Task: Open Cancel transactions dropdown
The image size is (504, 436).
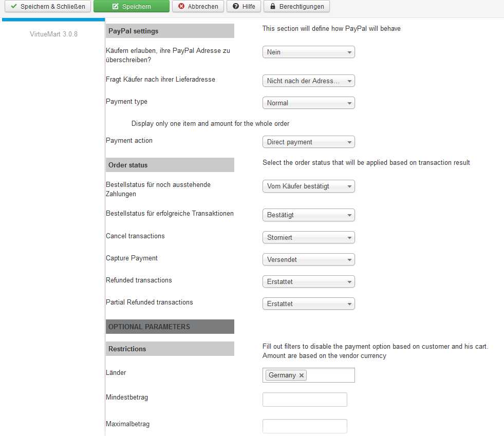Action: 308,238
